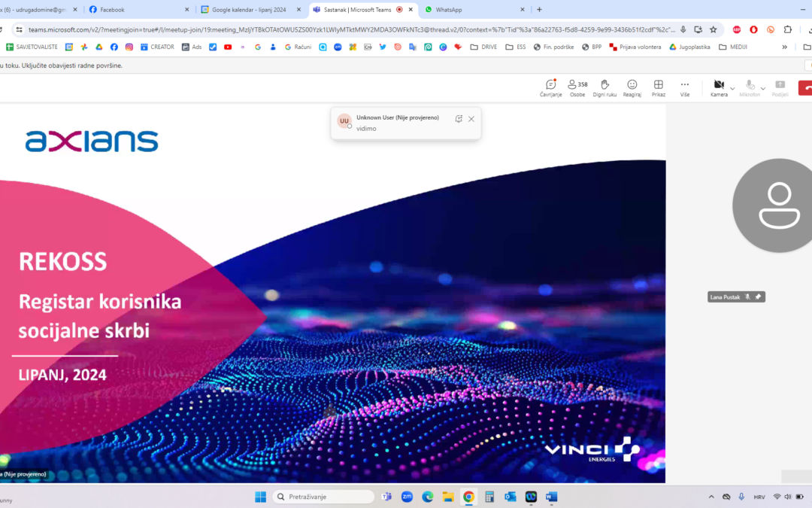Open the Osobe participants list
The width and height of the screenshot is (812, 508).
click(x=577, y=87)
